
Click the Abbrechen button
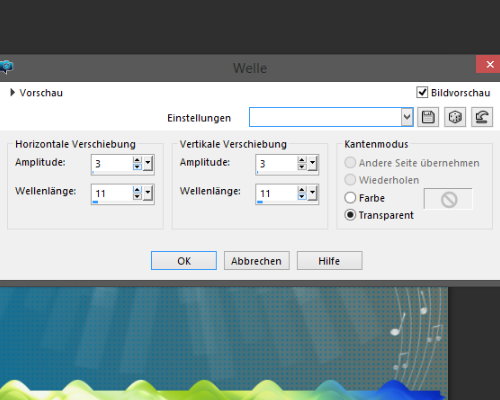[256, 261]
